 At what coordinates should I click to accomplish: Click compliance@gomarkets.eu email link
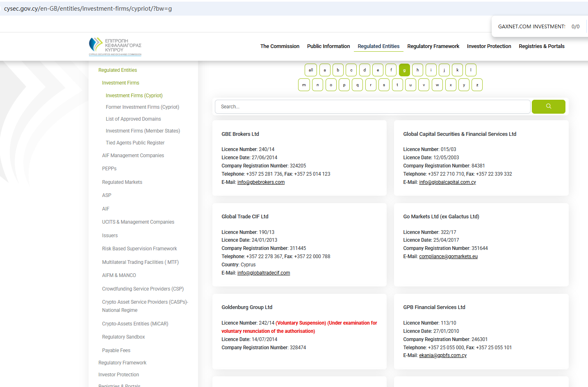coord(448,256)
